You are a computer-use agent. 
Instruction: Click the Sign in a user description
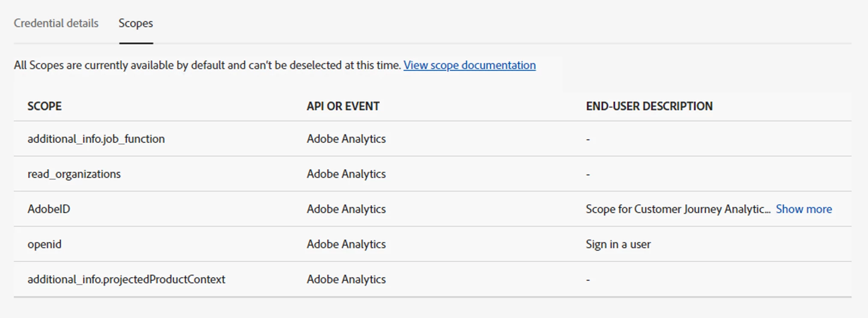pyautogui.click(x=618, y=244)
